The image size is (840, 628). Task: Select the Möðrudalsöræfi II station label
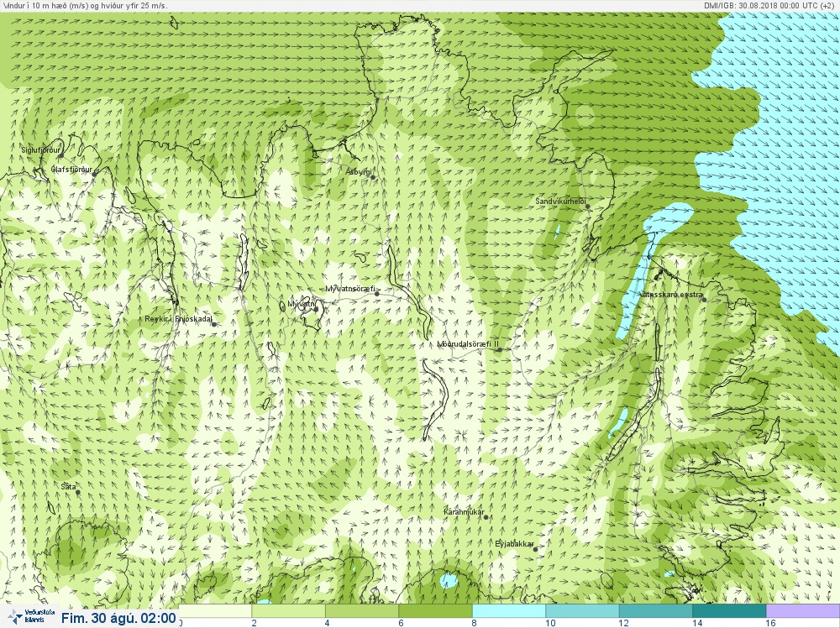point(468,344)
